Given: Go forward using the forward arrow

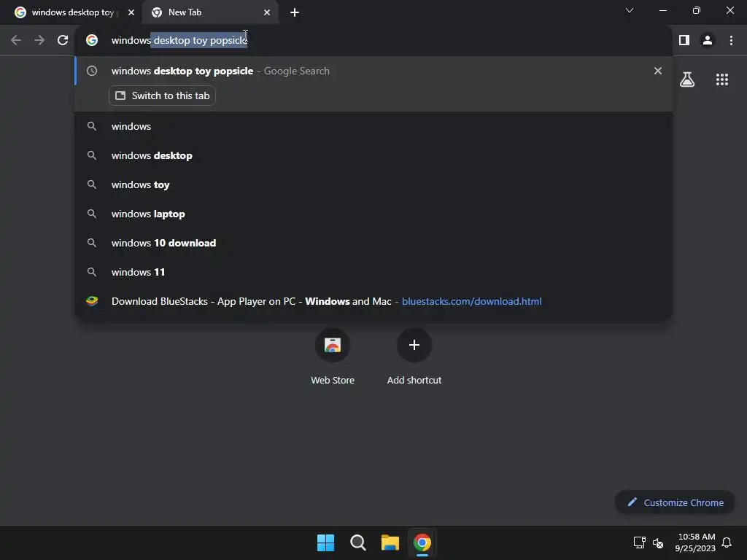Looking at the screenshot, I should [x=39, y=41].
